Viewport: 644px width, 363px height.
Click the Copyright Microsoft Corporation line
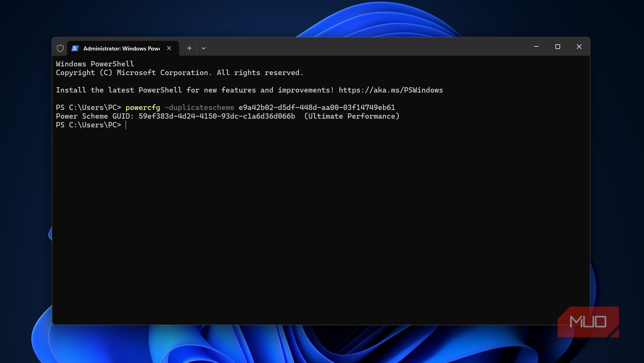(x=180, y=73)
